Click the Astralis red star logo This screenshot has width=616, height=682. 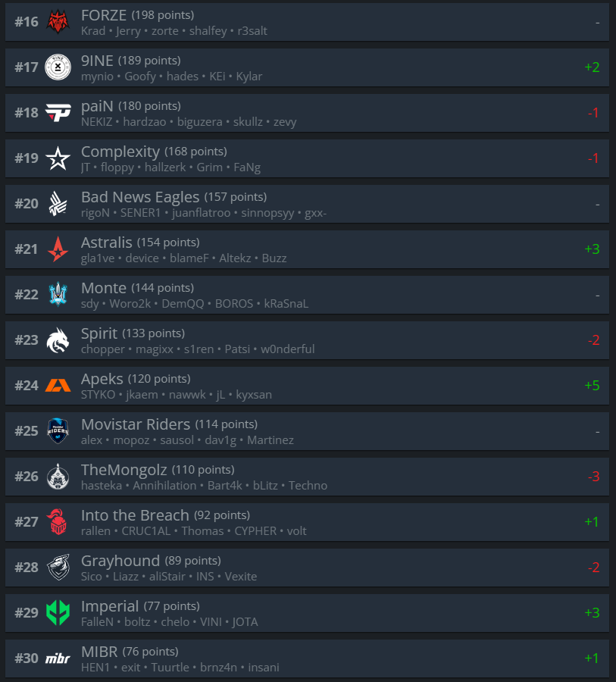tap(58, 249)
